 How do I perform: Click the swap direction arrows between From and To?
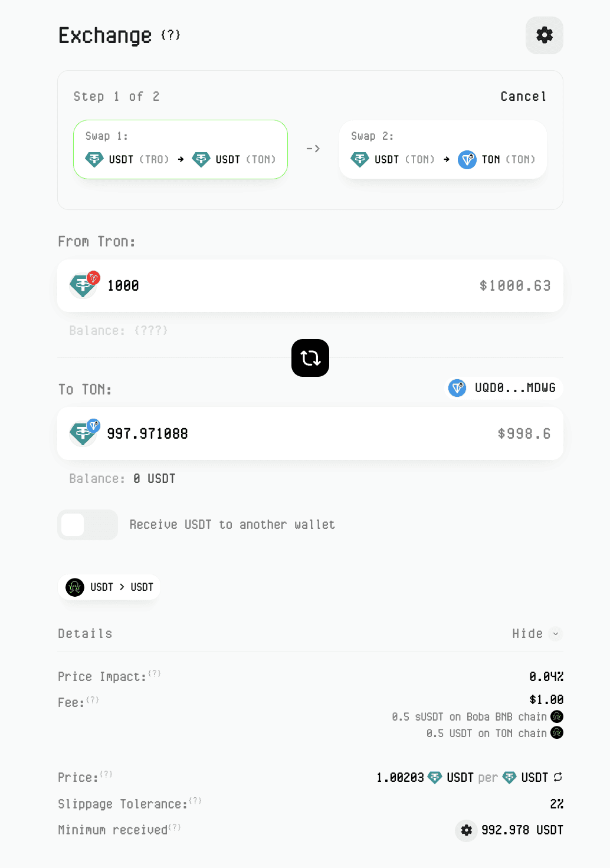tap(310, 357)
